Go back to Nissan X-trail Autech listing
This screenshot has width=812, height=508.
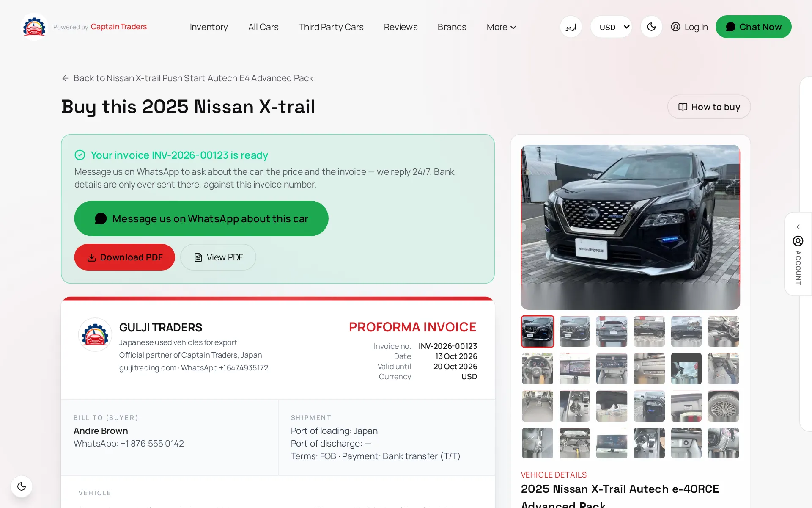tap(187, 78)
